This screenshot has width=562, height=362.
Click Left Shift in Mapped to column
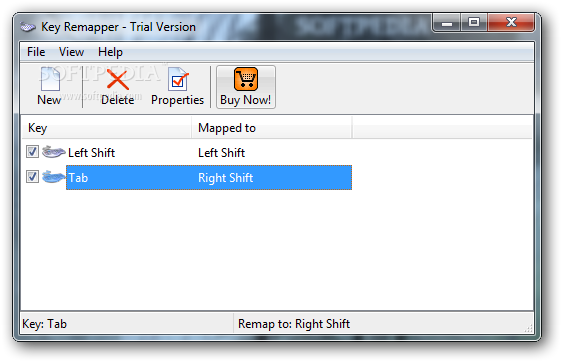222,153
